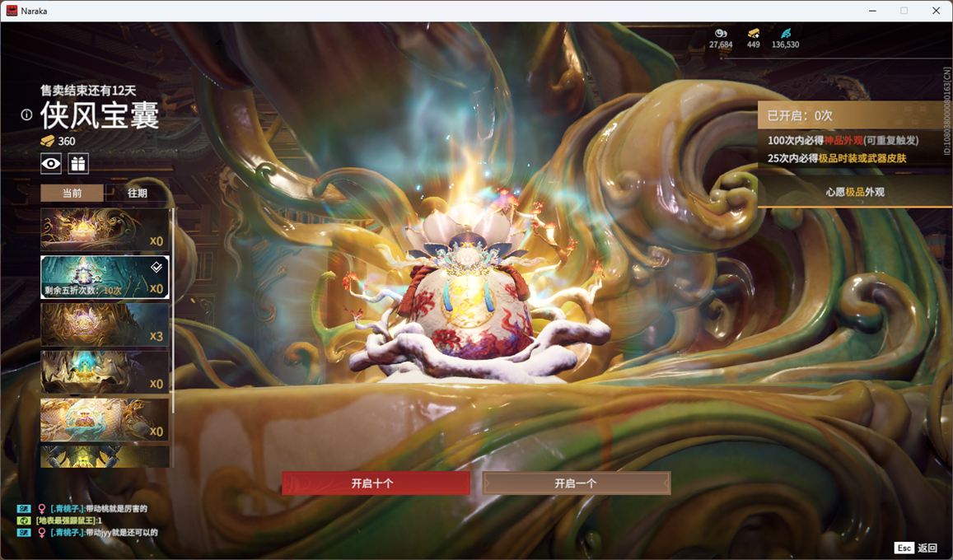The width and height of the screenshot is (953, 560).
Task: Select the treasure thumbnail with 剩余五折次数
Action: click(105, 277)
